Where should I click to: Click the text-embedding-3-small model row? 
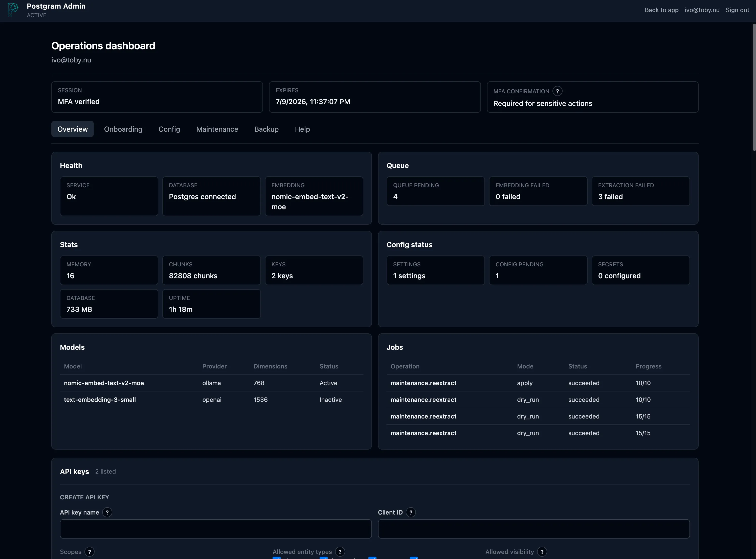(x=212, y=400)
